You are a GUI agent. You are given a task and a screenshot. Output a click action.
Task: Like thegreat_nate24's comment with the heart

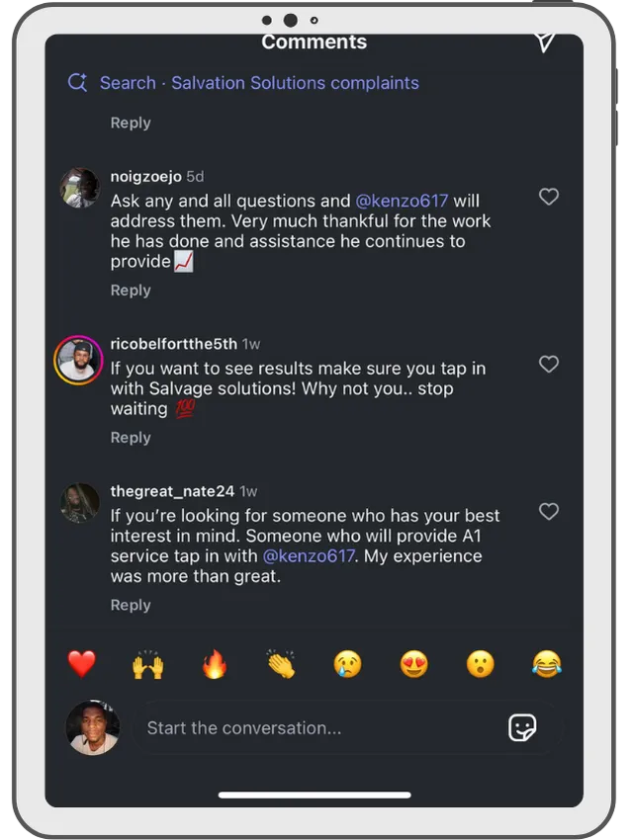549,512
